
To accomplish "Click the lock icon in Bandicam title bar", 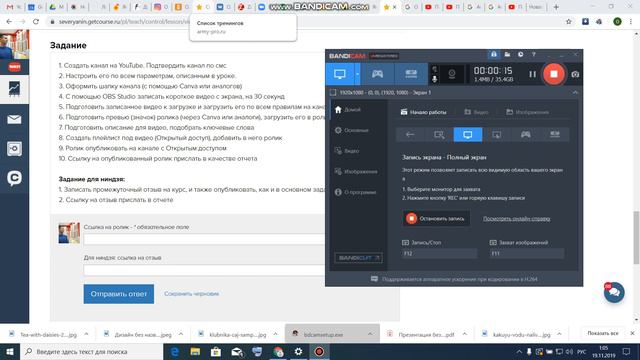I will click(x=493, y=54).
